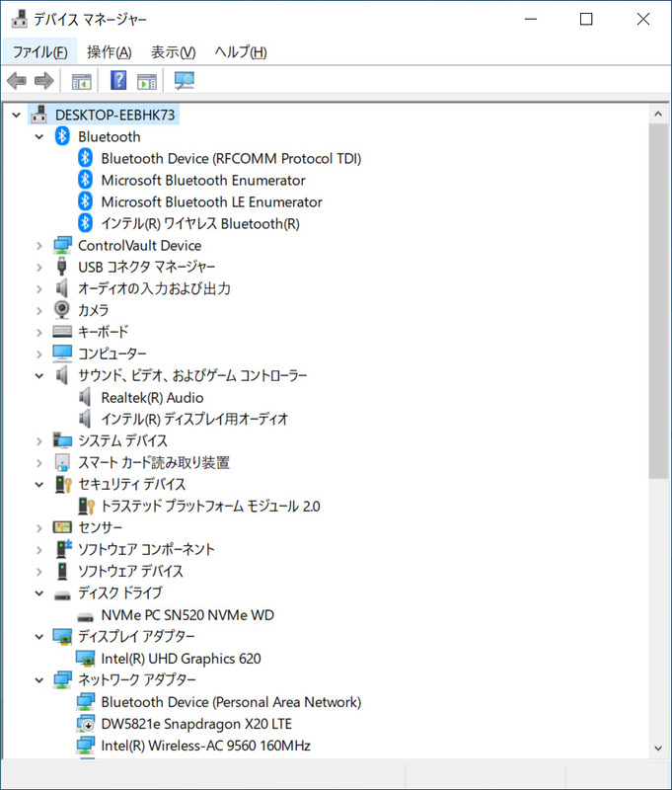Screen dimensions: 672x790
Task: Click the Back arrow toolbar icon
Action: click(17, 81)
